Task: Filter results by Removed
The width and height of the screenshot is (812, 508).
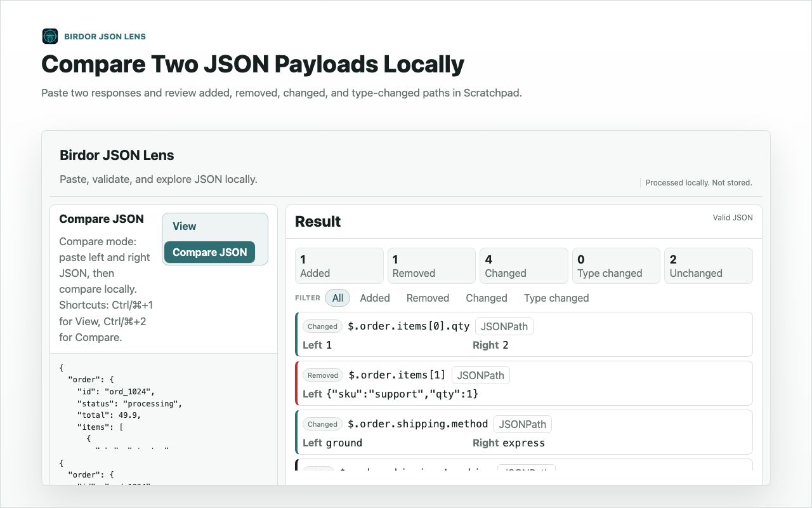Action: tap(428, 298)
